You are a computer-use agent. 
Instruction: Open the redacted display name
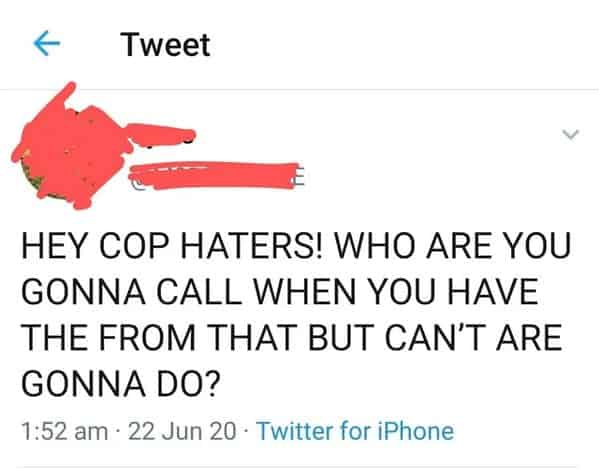(x=162, y=134)
